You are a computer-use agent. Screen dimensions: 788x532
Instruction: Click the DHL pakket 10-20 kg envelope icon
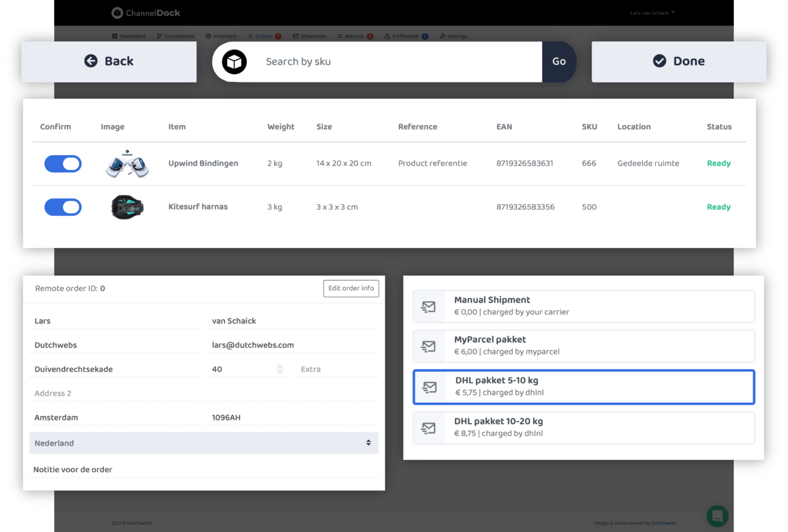pyautogui.click(x=428, y=428)
